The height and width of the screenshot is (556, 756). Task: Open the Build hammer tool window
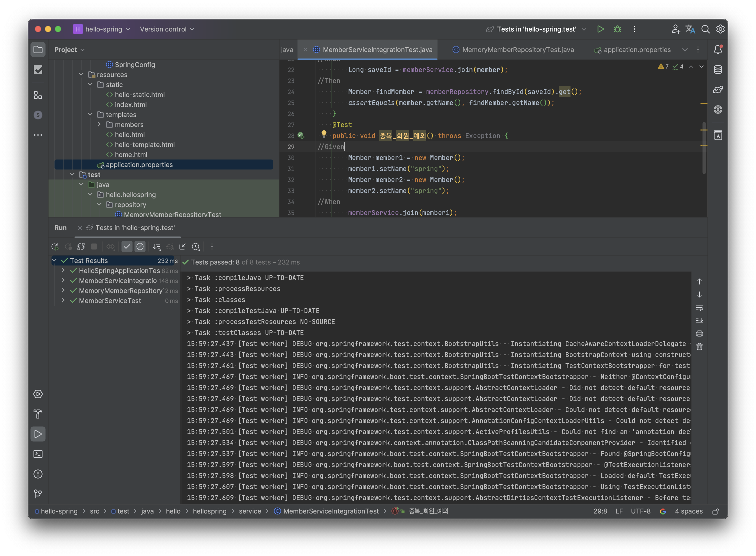[x=38, y=414]
